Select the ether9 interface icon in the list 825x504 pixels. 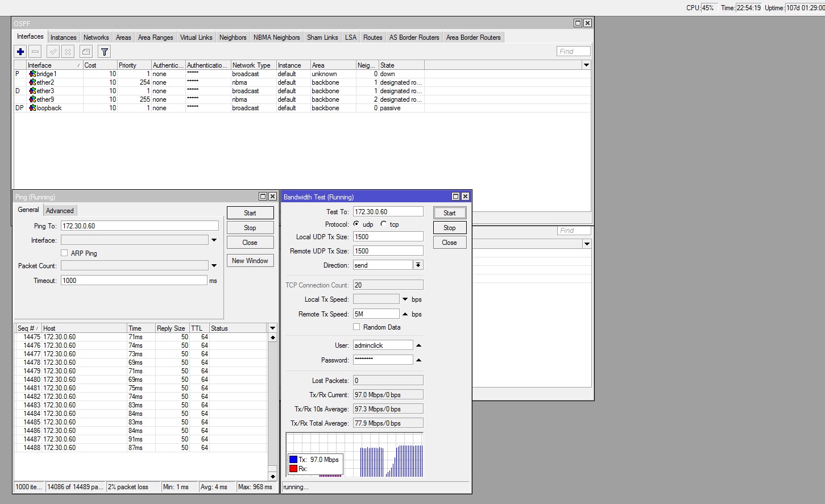tap(32, 99)
